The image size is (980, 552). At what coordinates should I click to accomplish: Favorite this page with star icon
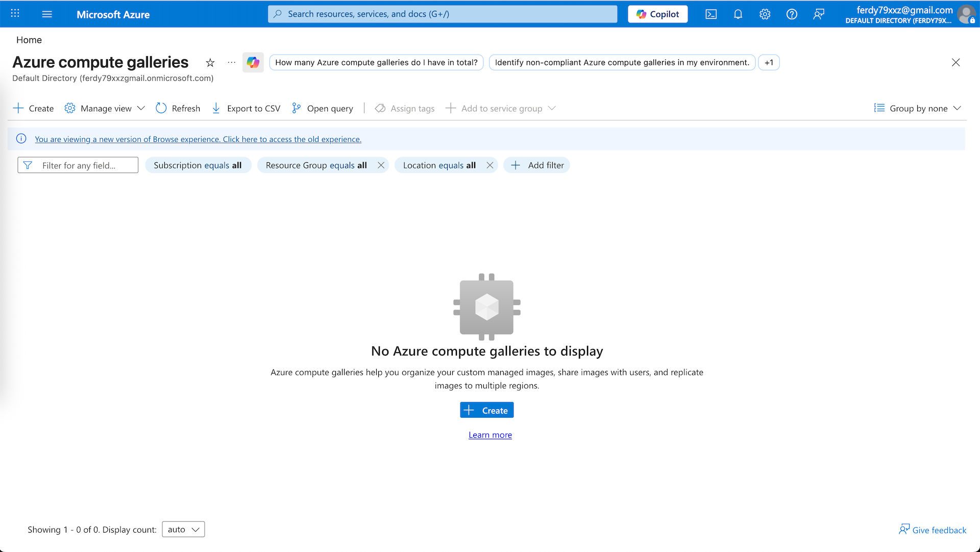click(210, 63)
